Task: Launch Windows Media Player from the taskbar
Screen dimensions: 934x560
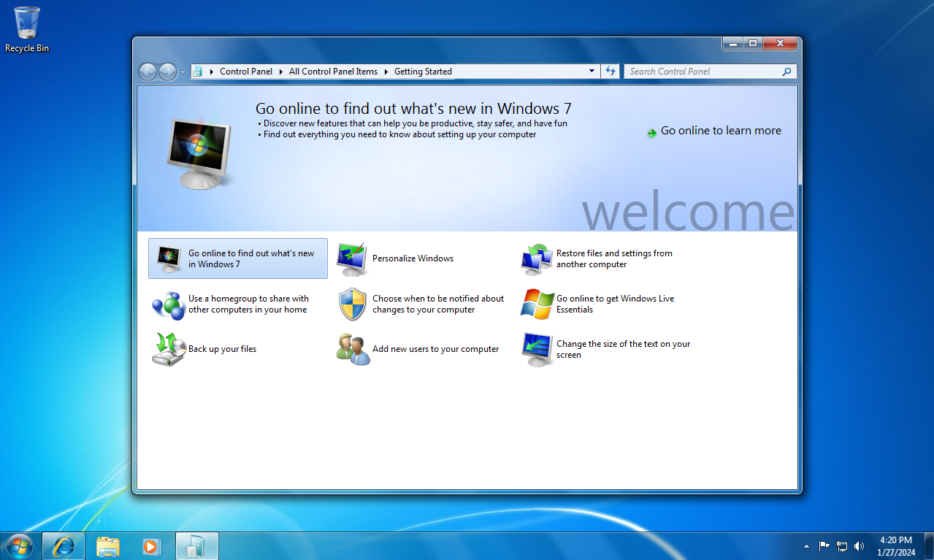Action: point(151,545)
